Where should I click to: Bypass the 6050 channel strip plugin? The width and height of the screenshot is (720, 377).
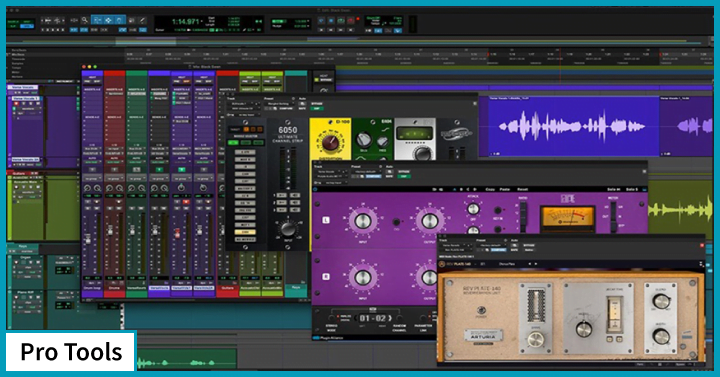(317, 104)
